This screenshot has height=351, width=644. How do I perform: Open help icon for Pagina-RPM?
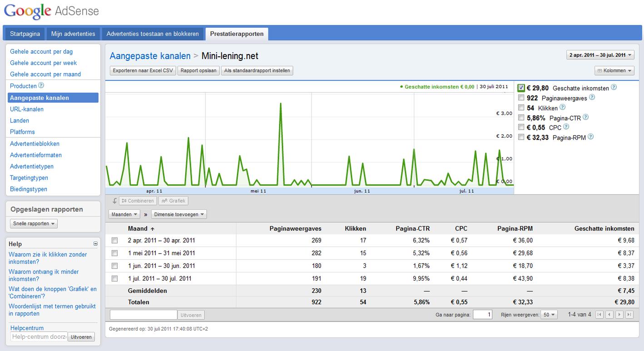coord(590,137)
